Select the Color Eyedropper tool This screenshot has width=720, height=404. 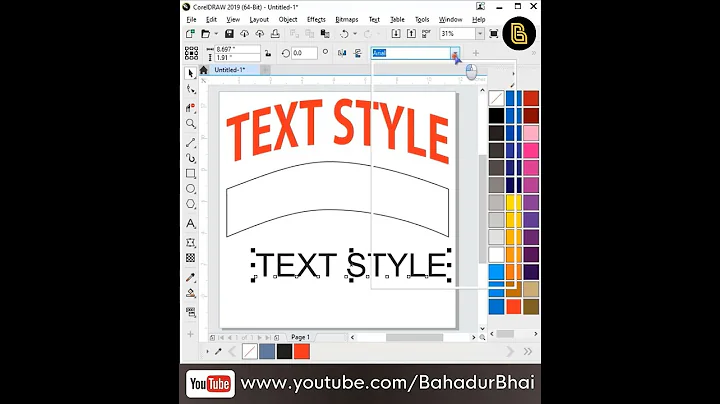click(191, 277)
